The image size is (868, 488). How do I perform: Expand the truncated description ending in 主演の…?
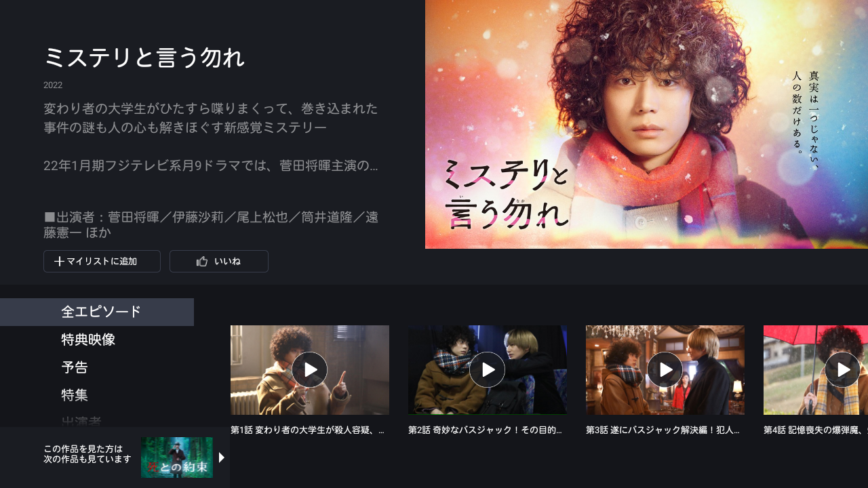coord(211,166)
